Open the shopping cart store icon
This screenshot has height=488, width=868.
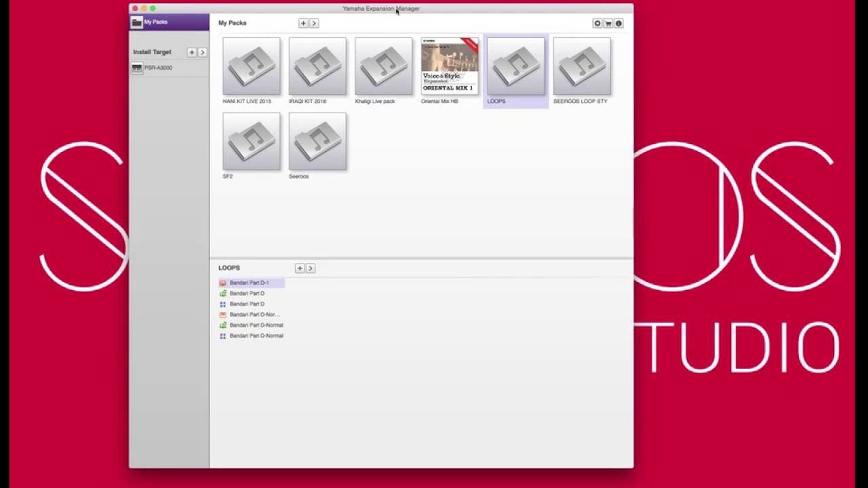608,23
